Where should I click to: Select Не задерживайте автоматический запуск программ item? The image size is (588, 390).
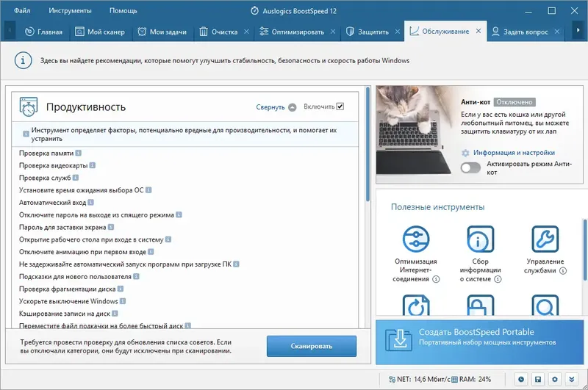[x=125, y=264]
